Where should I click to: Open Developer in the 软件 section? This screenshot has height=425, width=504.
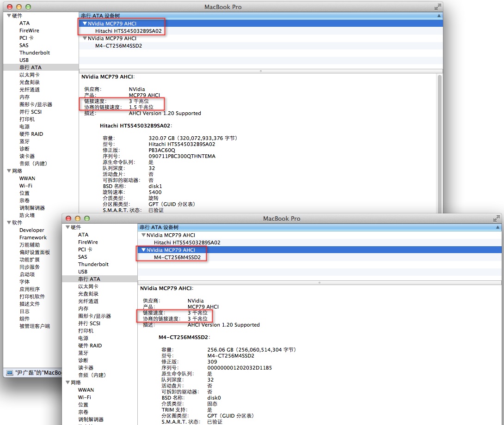pyautogui.click(x=32, y=230)
